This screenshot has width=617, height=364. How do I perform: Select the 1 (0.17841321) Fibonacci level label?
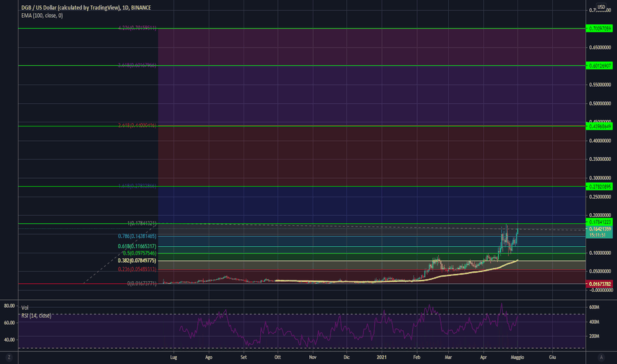tap(142, 223)
